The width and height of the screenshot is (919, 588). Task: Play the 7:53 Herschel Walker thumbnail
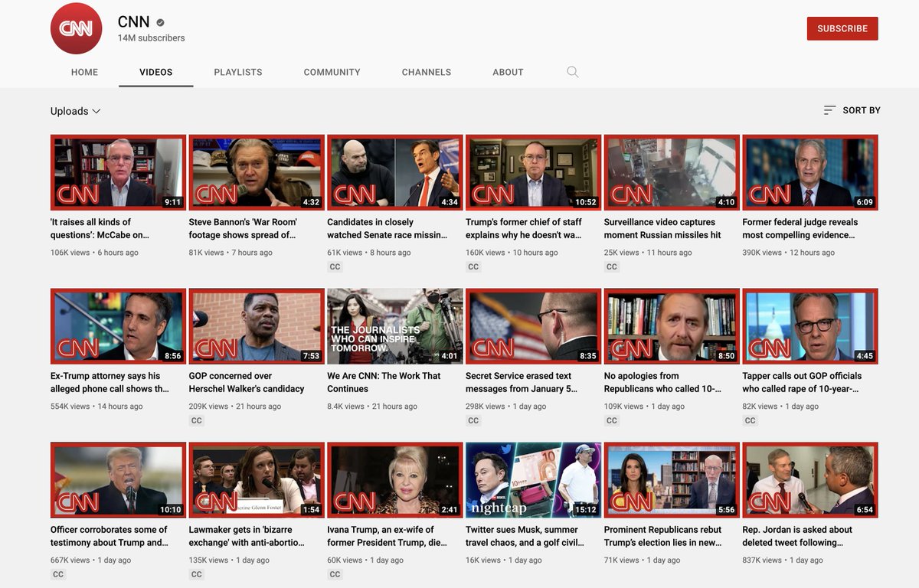pyautogui.click(x=257, y=326)
